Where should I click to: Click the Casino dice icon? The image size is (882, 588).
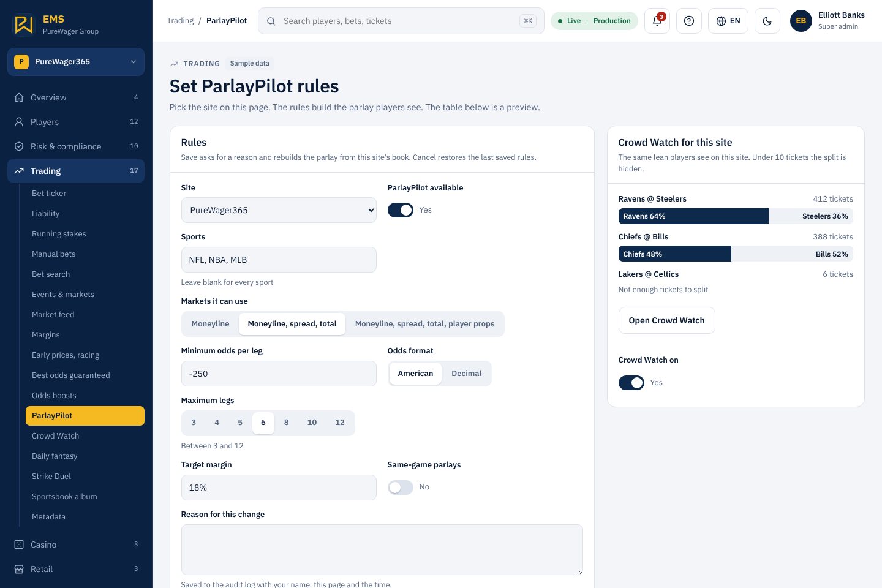[x=19, y=545]
